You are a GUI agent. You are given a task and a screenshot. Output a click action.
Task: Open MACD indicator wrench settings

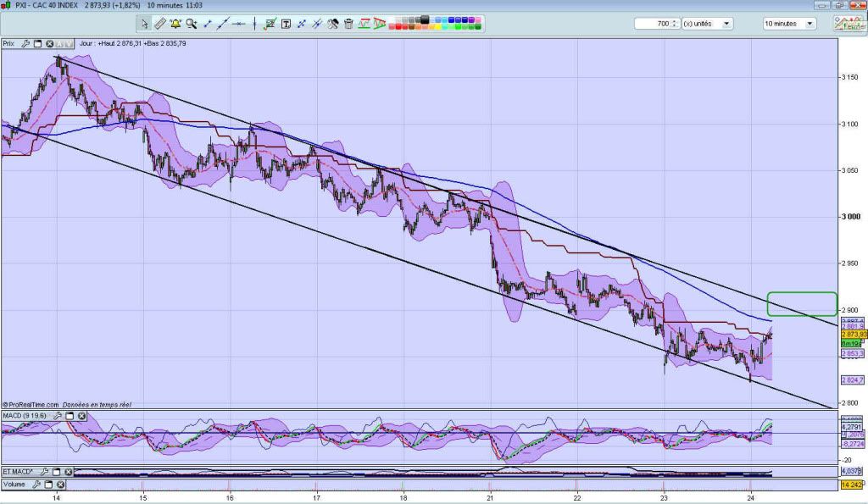click(58, 416)
